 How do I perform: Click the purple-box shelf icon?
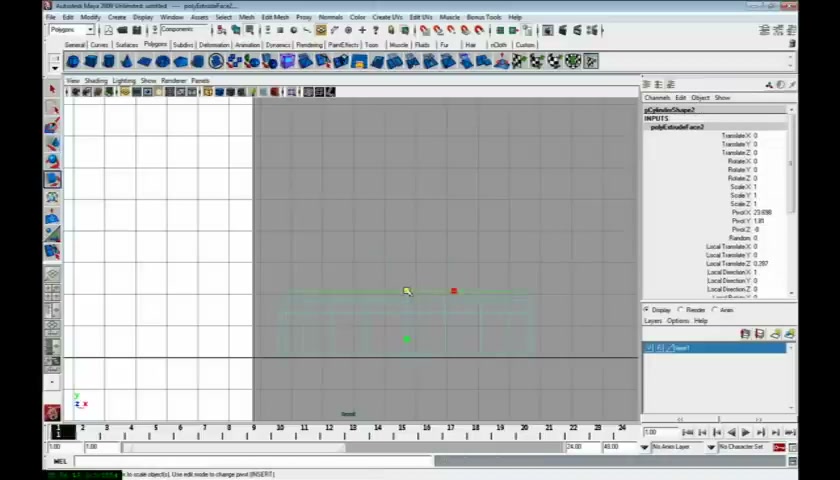coord(288,62)
